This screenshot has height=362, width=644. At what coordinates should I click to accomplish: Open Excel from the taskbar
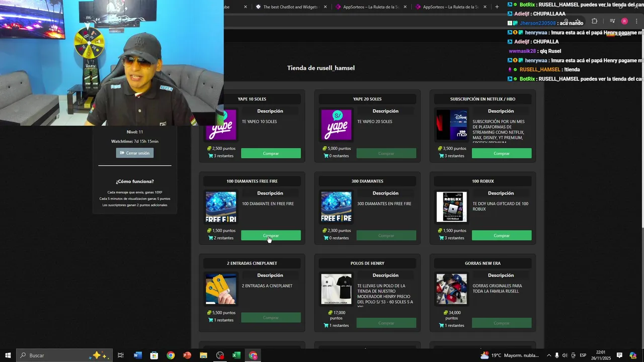[x=236, y=355]
